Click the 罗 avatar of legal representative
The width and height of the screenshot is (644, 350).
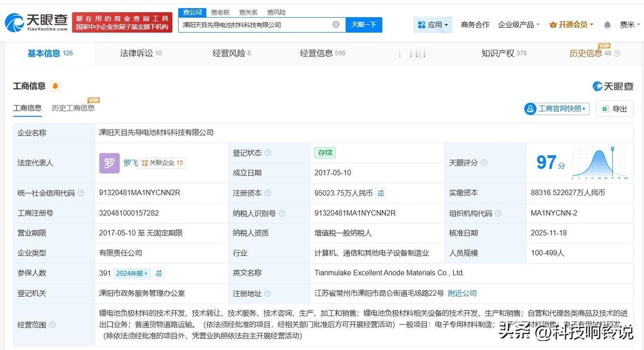[109, 163]
